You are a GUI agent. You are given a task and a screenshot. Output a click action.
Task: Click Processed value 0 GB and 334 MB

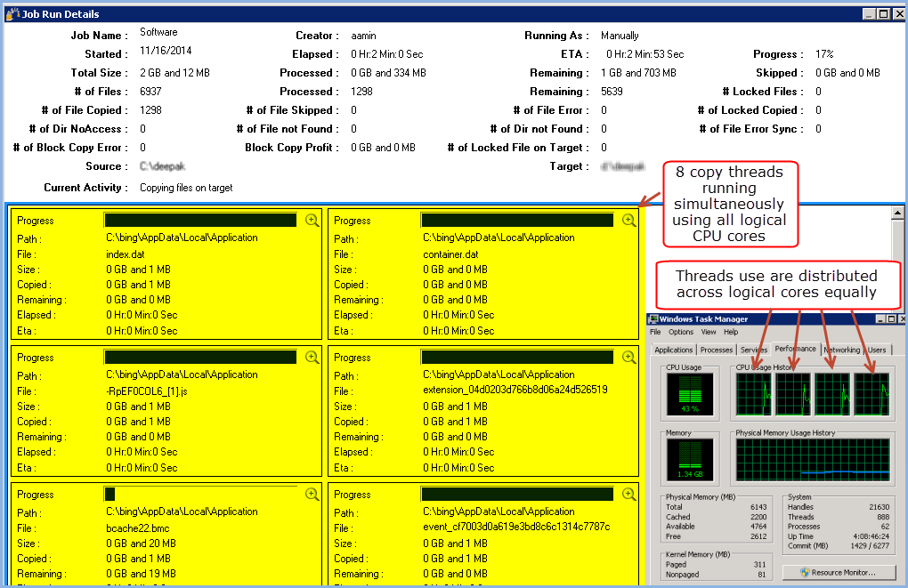(388, 73)
